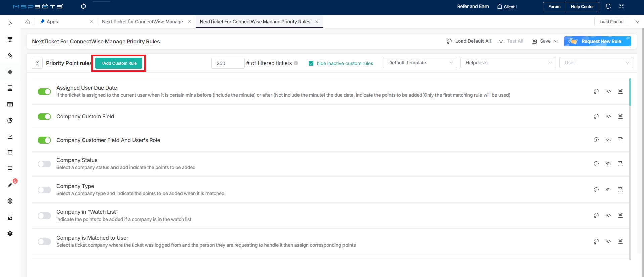Open the User dropdown
644x277 pixels.
tap(596, 63)
